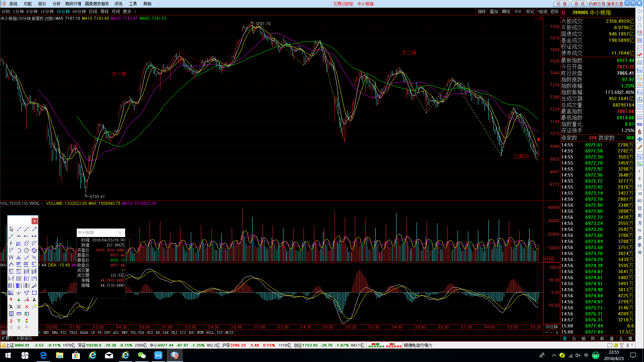Open WeChat from the Windows taskbar
This screenshot has width=644, height=362.
(x=142, y=355)
